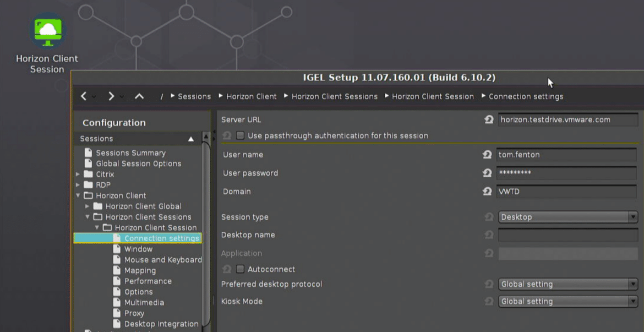Click the revert icon beside User password
Screen dimensions: 644x332
487,173
